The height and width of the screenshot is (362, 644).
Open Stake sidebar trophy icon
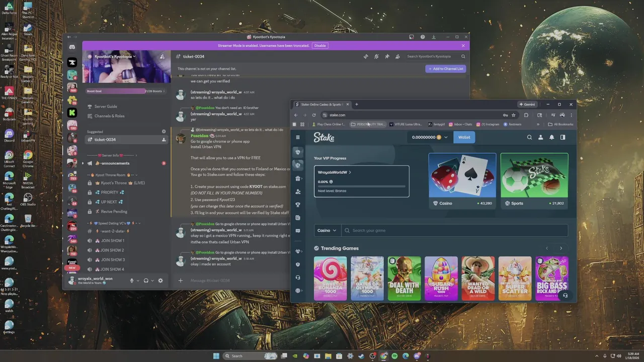coord(298,205)
